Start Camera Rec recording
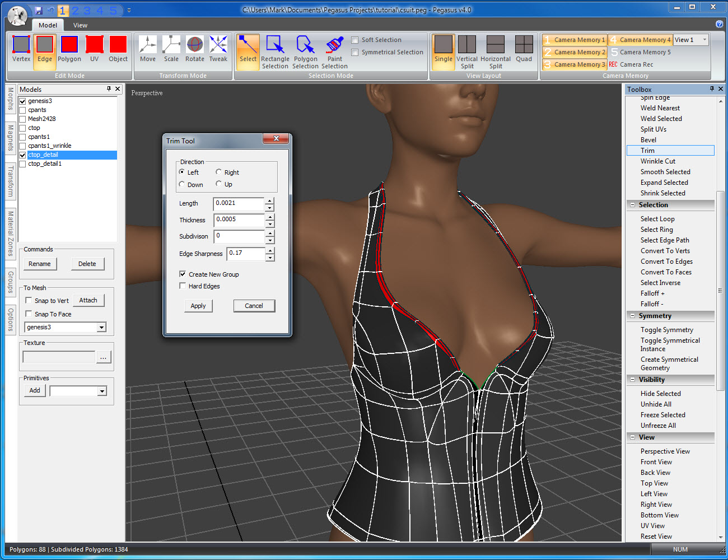728x560 pixels. (631, 64)
